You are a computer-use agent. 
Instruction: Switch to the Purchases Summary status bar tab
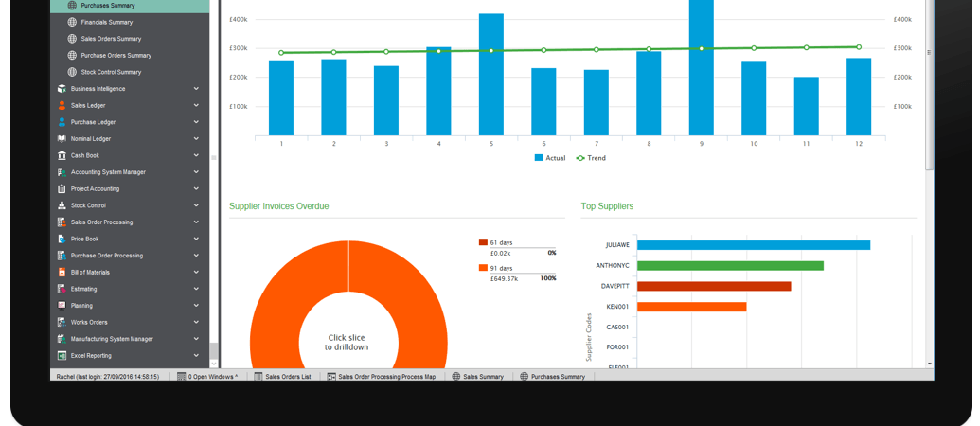pyautogui.click(x=553, y=377)
